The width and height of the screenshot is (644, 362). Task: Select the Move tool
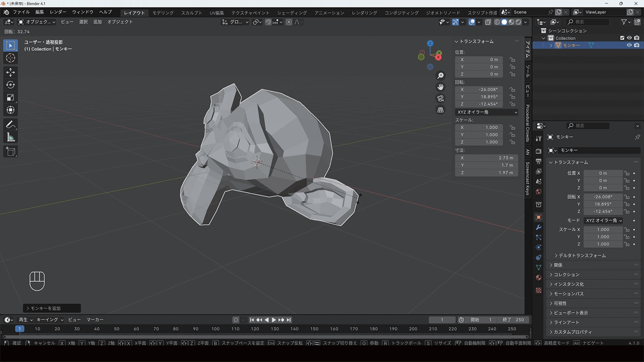[x=10, y=72]
